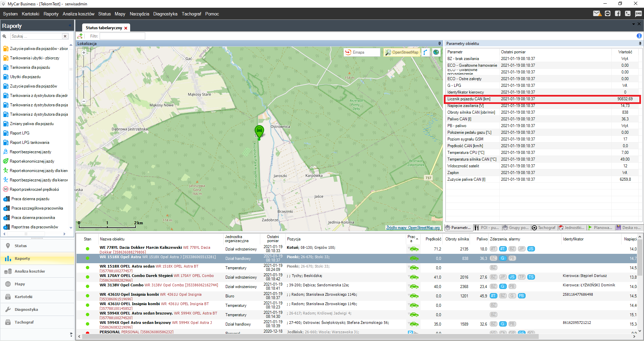
Task: Open the SMS messaging icon
Action: pyautogui.click(x=638, y=14)
